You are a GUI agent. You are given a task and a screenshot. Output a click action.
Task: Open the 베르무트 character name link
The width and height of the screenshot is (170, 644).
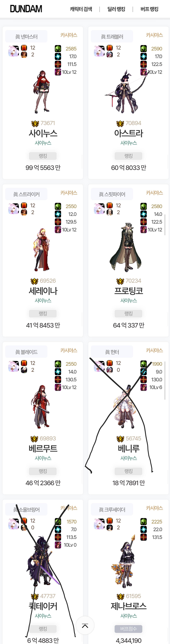[x=43, y=448]
